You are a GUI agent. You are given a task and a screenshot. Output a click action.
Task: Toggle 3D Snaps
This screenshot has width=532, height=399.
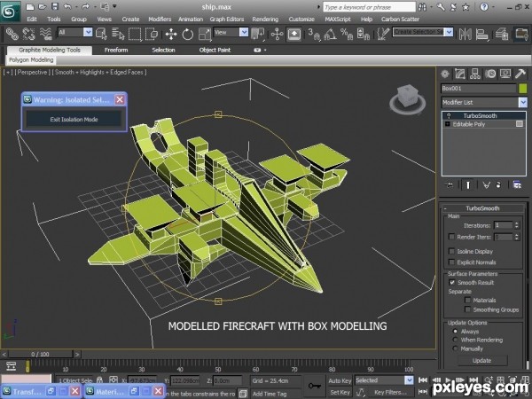click(x=314, y=34)
